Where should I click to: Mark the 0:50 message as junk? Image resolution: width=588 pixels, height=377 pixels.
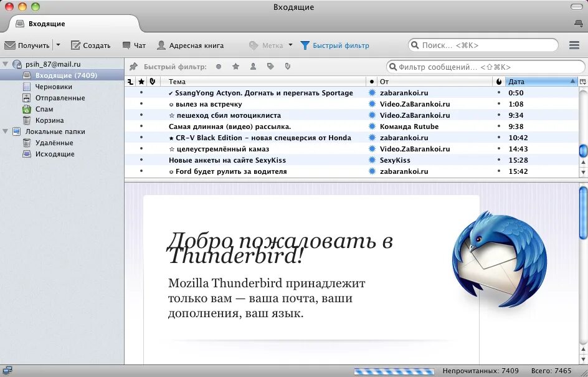pos(499,92)
